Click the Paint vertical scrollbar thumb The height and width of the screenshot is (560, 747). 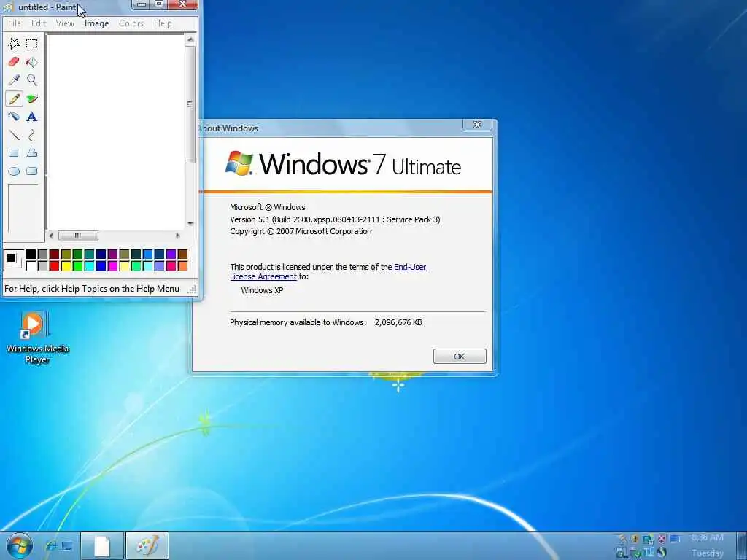click(x=190, y=104)
